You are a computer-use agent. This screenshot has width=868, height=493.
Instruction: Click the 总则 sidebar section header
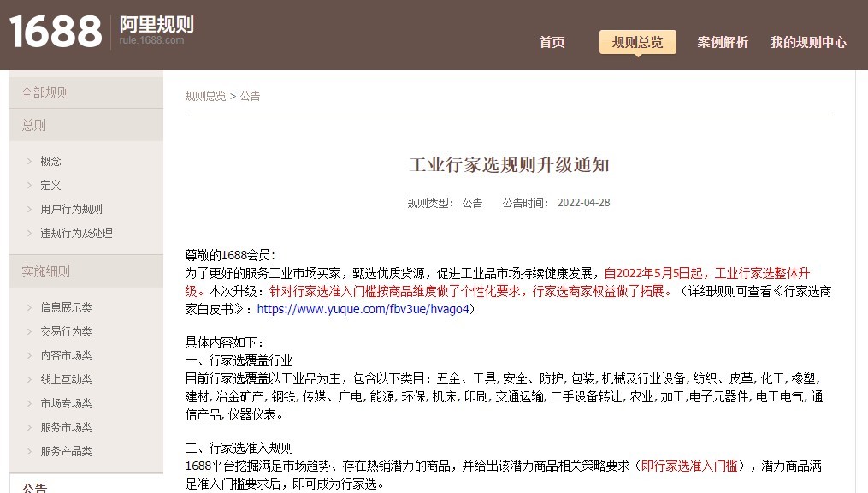point(86,125)
